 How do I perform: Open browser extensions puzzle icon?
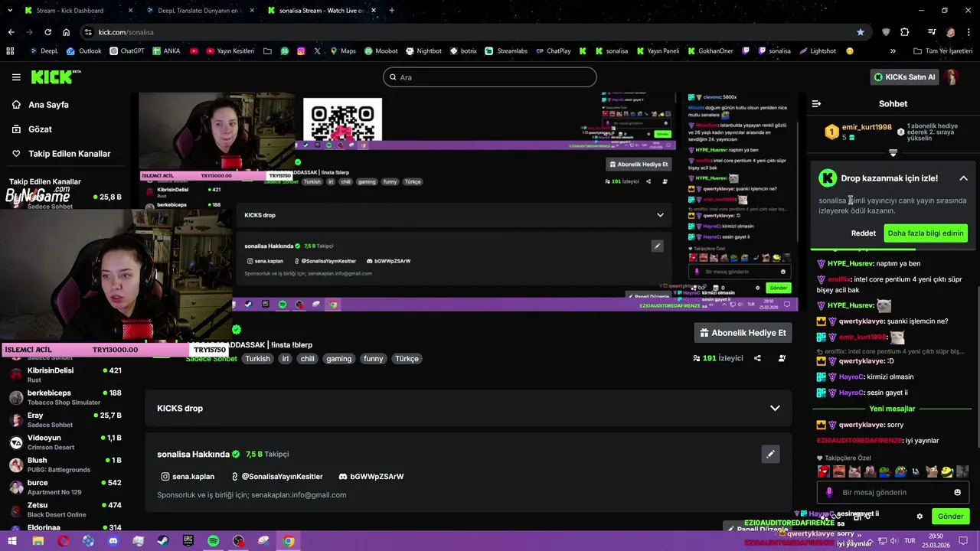click(x=904, y=32)
